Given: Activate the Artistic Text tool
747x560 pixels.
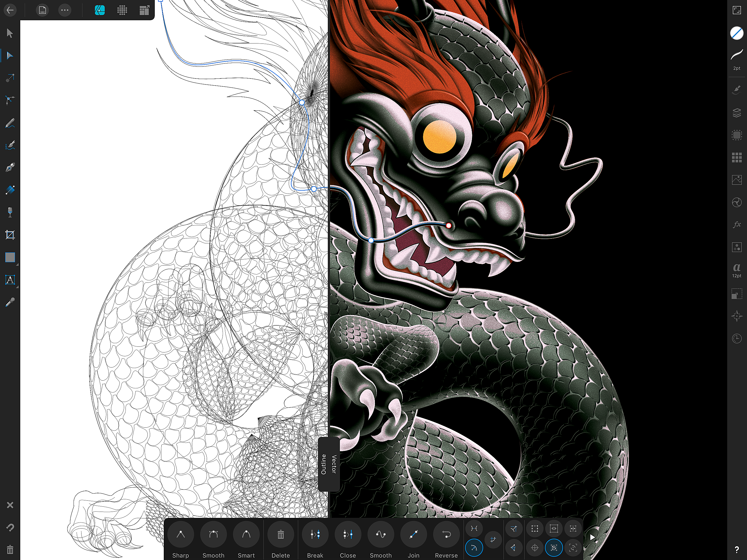Looking at the screenshot, I should tap(10, 280).
